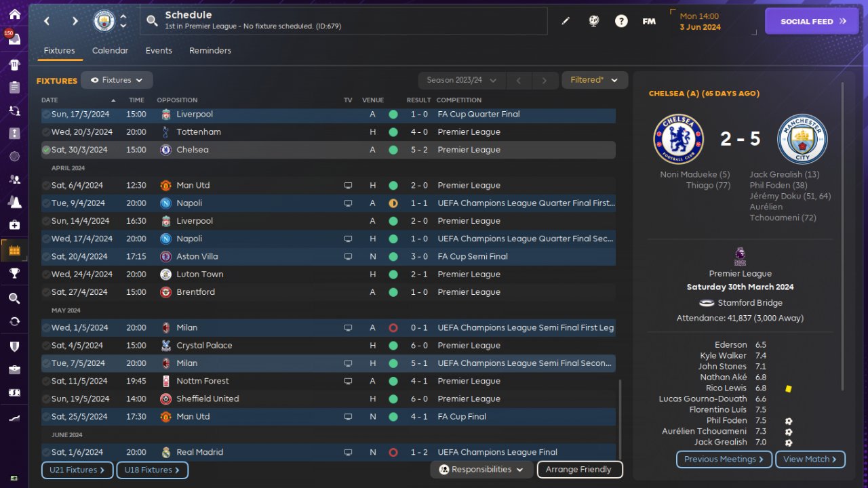Switch to the Calendar tab

pos(110,51)
